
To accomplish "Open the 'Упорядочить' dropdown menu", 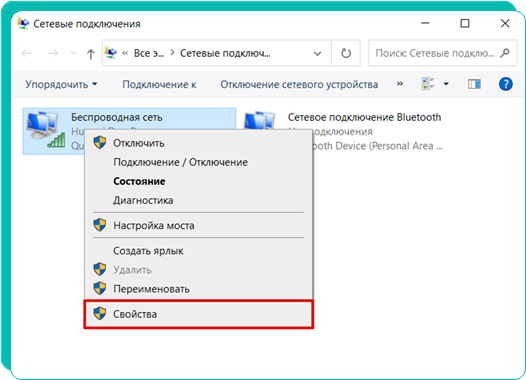I will (61, 84).
